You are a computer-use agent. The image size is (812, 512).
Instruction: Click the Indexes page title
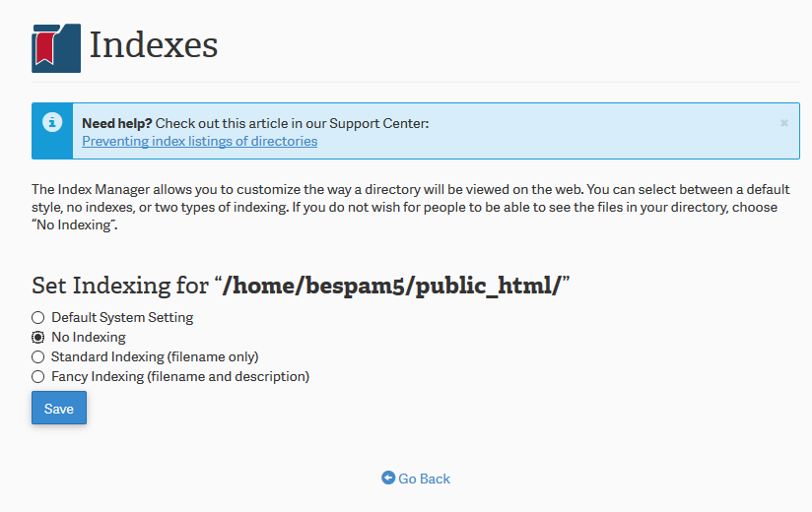tap(154, 45)
